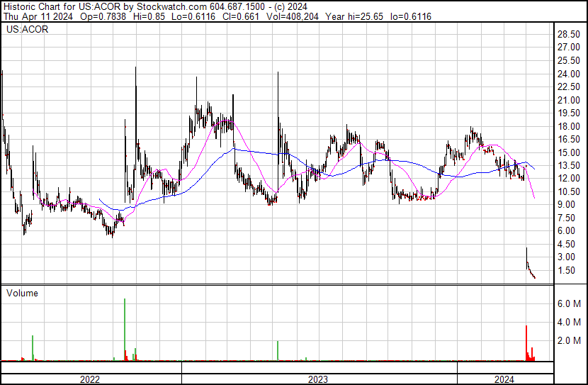The width and height of the screenshot is (588, 385).
Task: Click the Op=0.7838 opening price value
Action: [102, 16]
